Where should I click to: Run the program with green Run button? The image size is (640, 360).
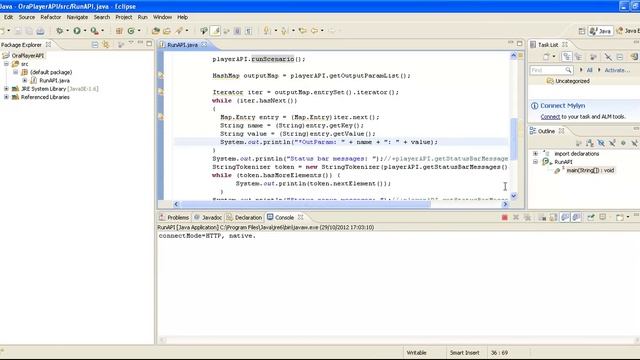click(x=77, y=31)
